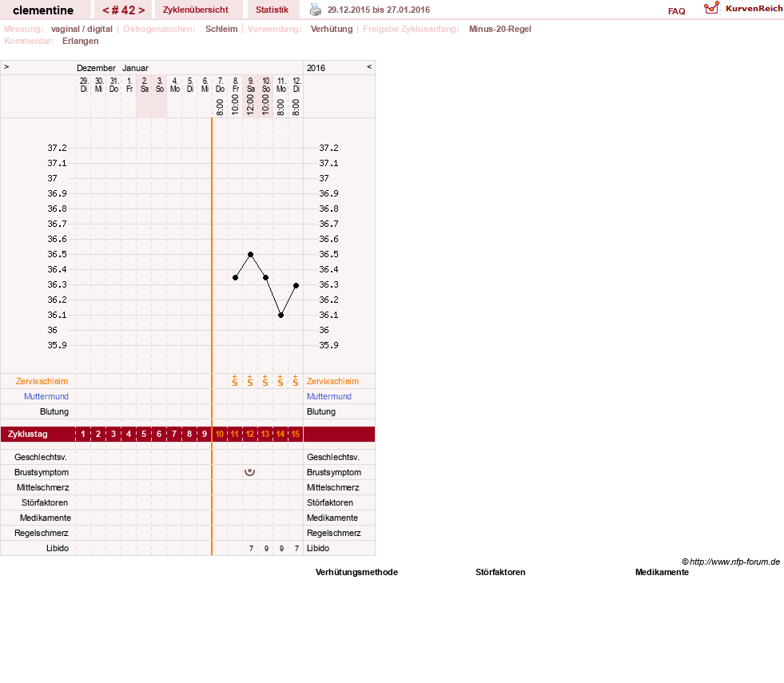Select the 36.5 temperature point on Jan 9

click(x=250, y=254)
